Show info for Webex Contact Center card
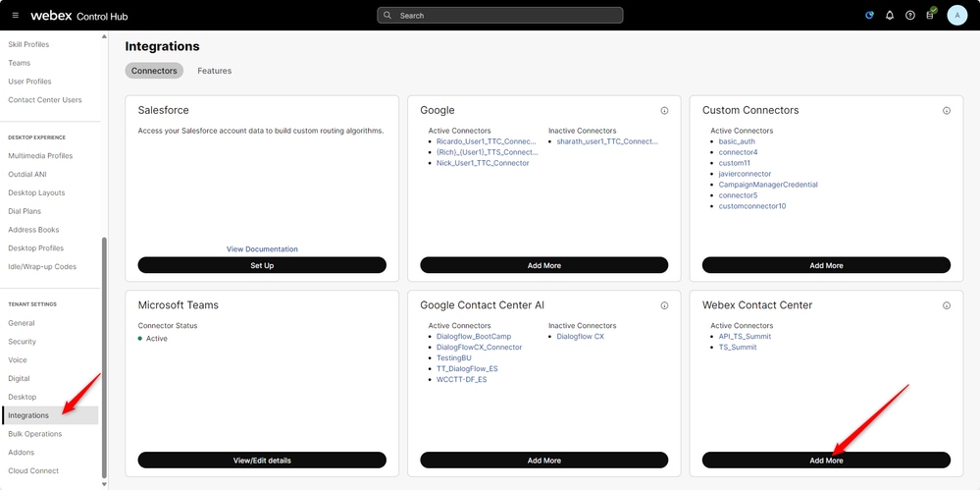Image resolution: width=980 pixels, height=490 pixels. pyautogui.click(x=947, y=305)
